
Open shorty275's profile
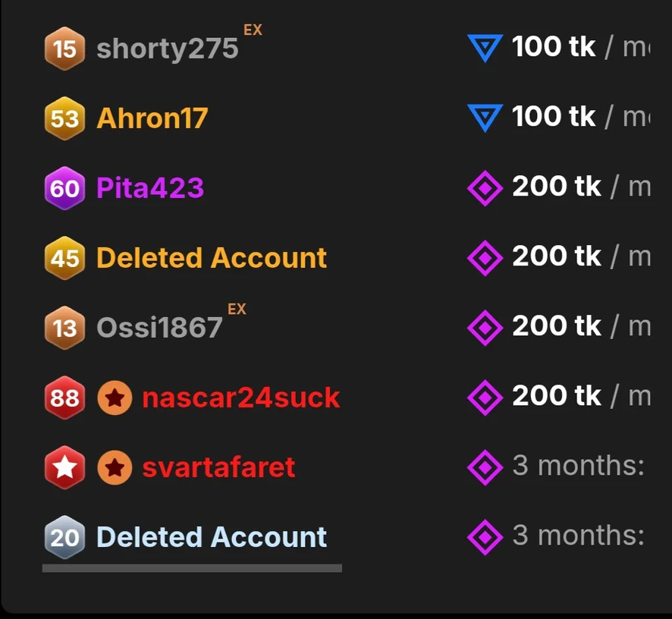[x=167, y=49]
